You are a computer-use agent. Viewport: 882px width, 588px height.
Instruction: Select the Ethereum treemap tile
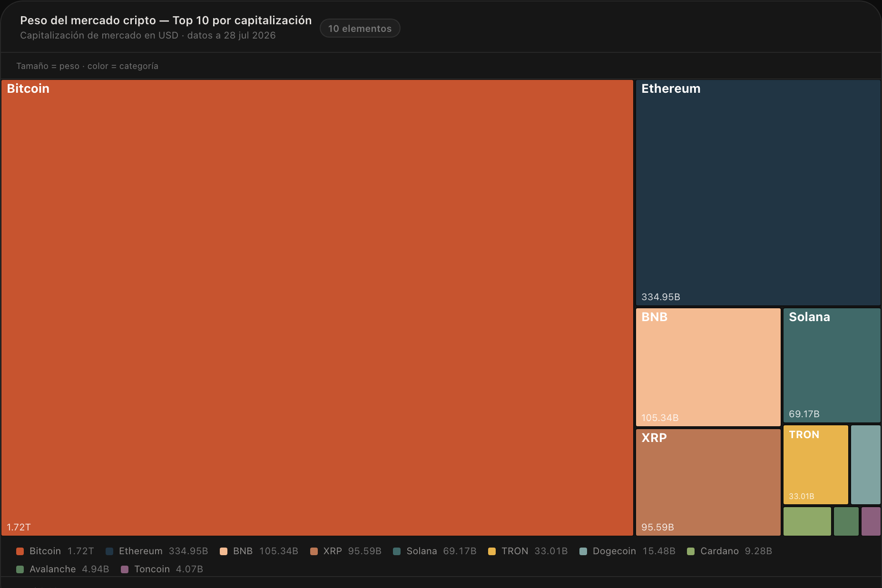pos(758,193)
